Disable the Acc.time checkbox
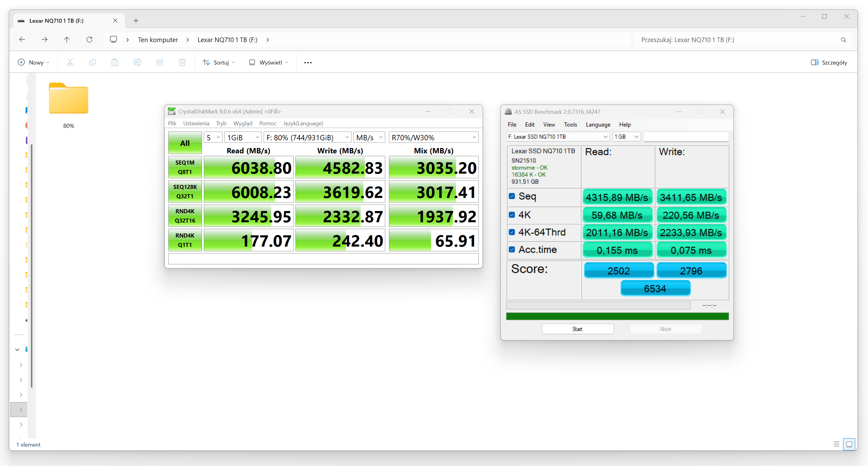This screenshot has width=868, height=466. (x=512, y=250)
